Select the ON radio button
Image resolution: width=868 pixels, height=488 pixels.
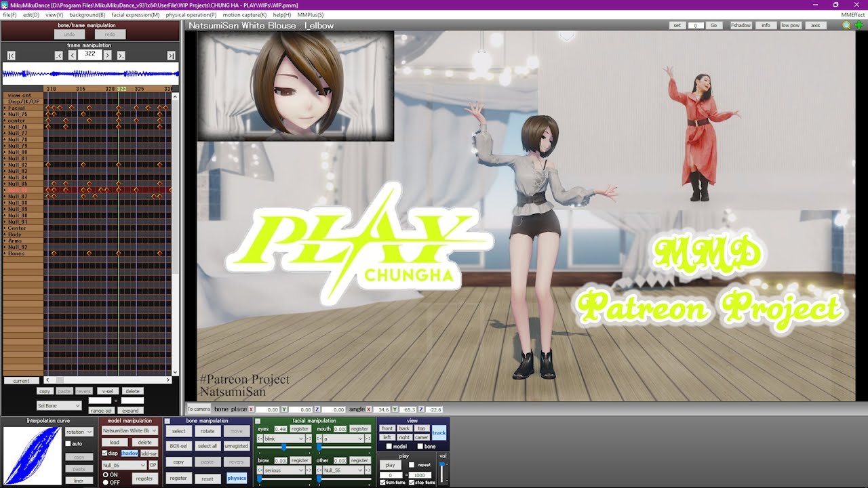105,474
